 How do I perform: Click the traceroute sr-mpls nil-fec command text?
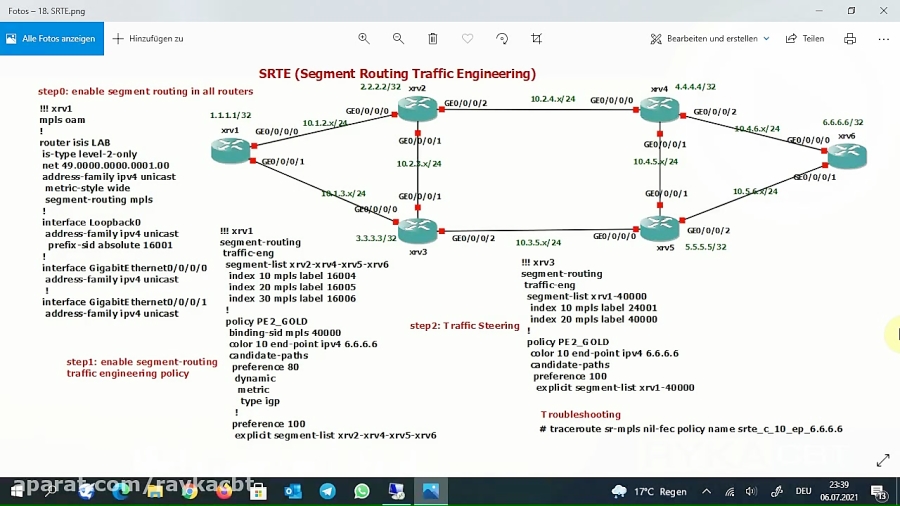(x=691, y=429)
